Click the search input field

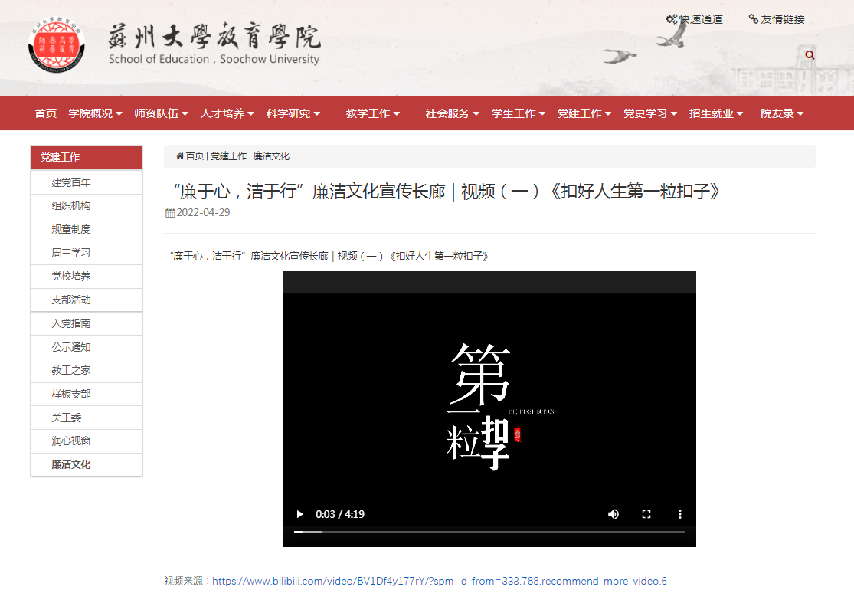(739, 55)
